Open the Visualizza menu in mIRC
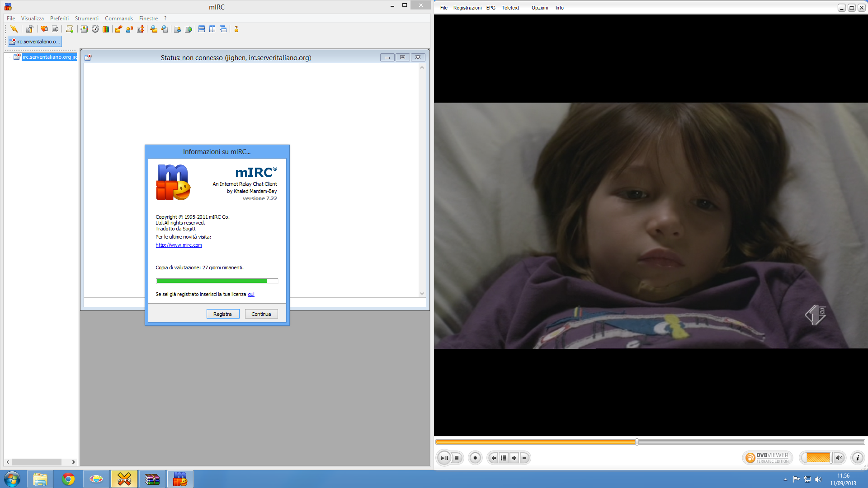Screen dimensions: 868x488 click(x=33, y=19)
